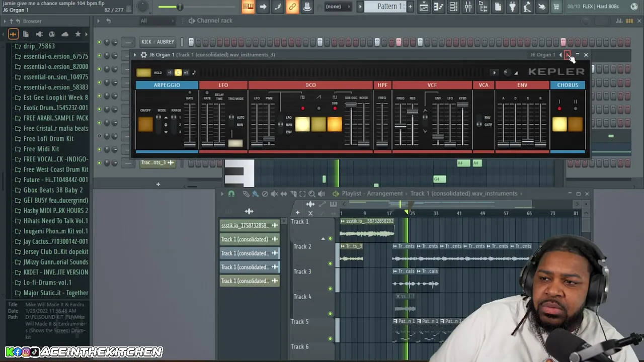Mute Track 3 with its green light
This screenshot has height=362, width=644.
(330, 289)
